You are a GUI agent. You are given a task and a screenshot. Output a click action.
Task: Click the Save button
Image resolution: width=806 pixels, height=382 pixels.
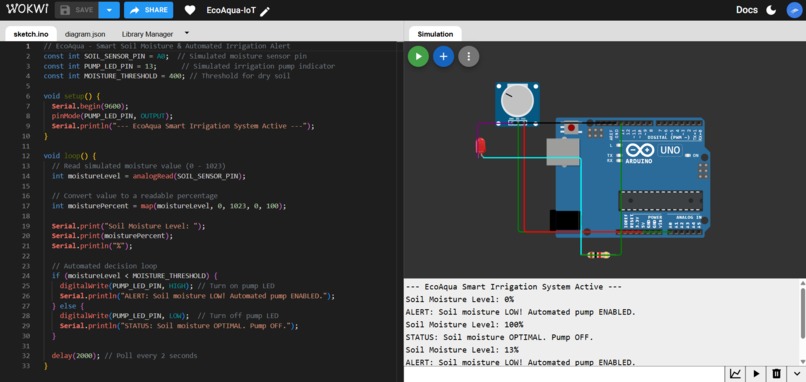pos(77,10)
